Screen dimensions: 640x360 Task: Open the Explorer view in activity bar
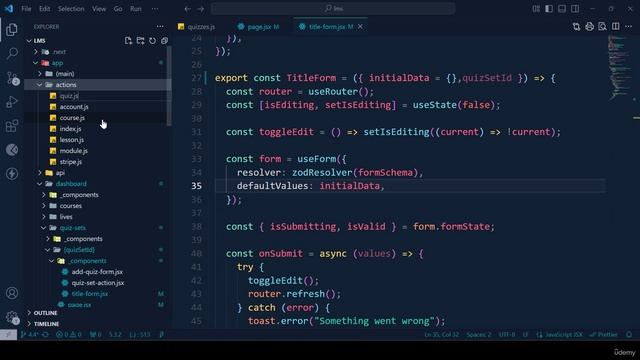12,29
